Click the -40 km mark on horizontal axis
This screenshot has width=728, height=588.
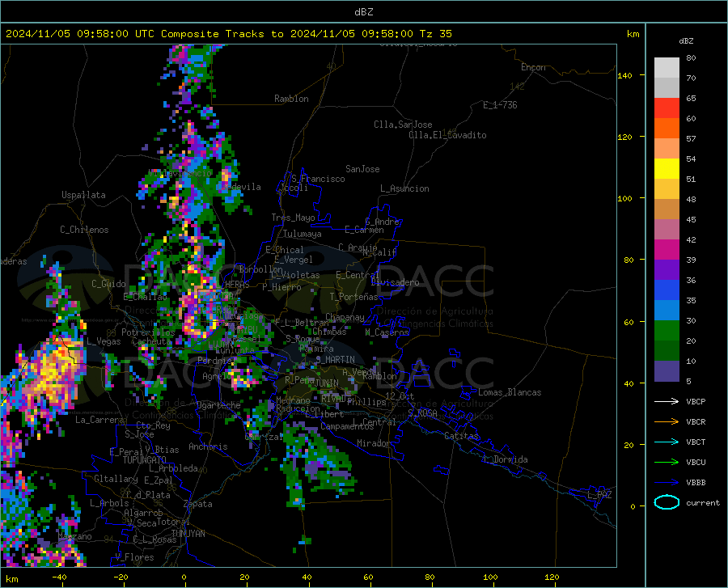pos(59,577)
